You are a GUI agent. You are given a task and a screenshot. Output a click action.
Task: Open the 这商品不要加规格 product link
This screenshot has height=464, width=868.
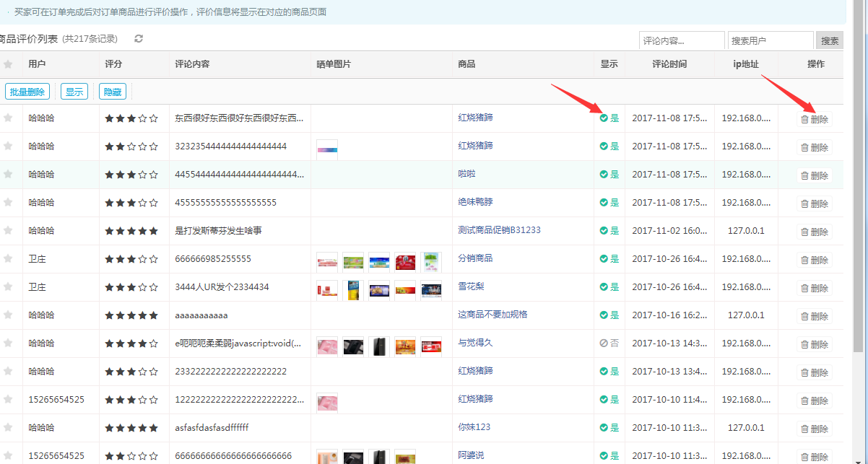click(492, 315)
